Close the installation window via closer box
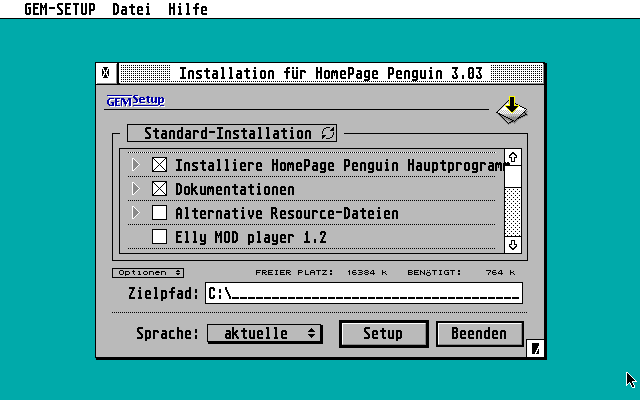Viewport: 640px width, 400px height. click(x=106, y=73)
